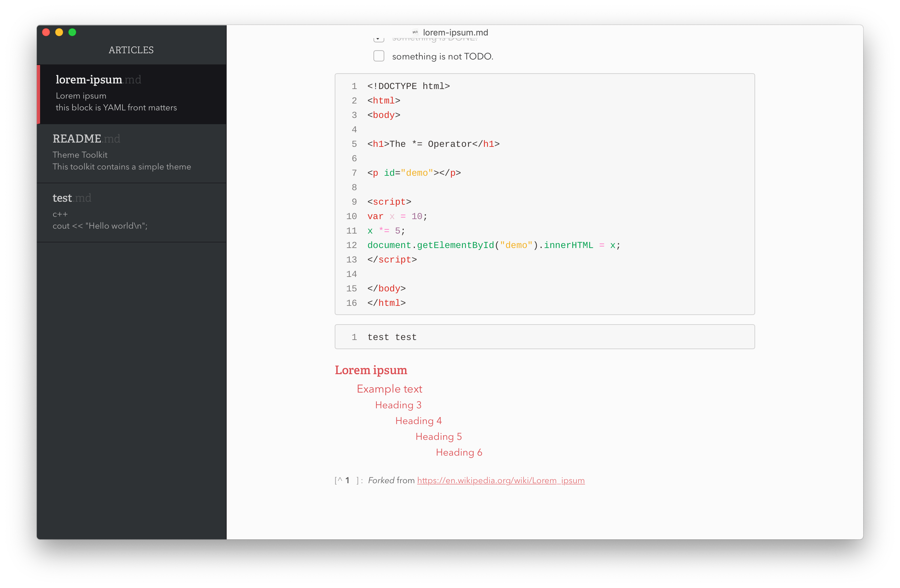
Task: Click 'this block is YAML front matters' preview
Action: [117, 107]
